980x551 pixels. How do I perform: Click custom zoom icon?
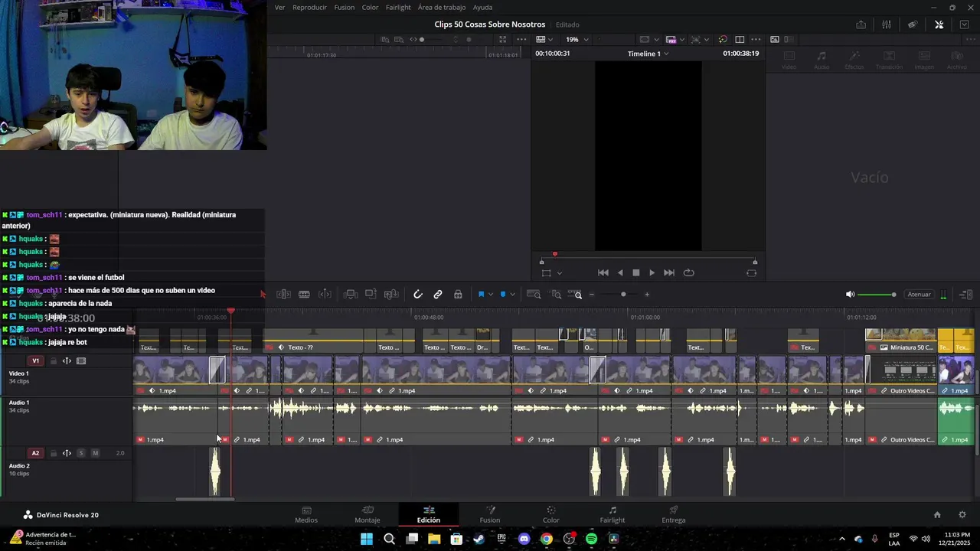coord(576,295)
